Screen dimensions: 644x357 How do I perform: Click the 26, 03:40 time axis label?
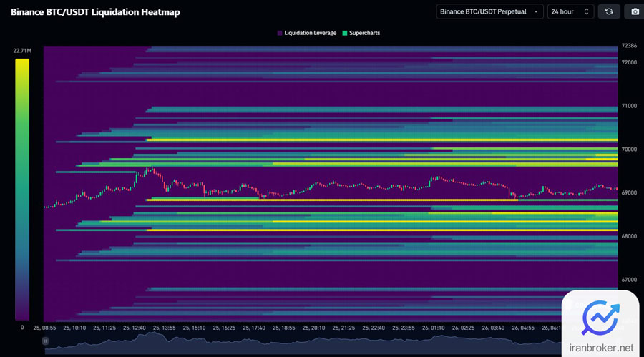tap(493, 328)
